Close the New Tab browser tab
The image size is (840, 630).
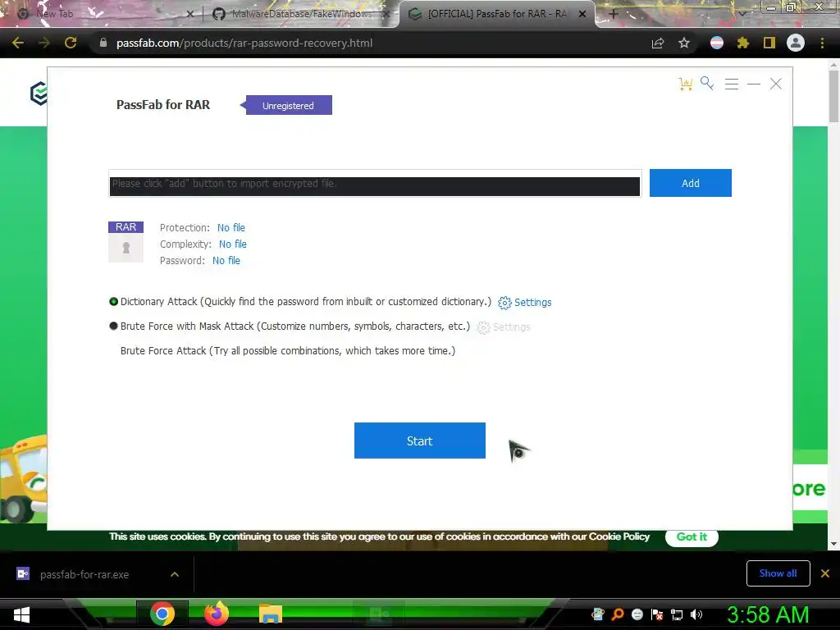pyautogui.click(x=189, y=14)
